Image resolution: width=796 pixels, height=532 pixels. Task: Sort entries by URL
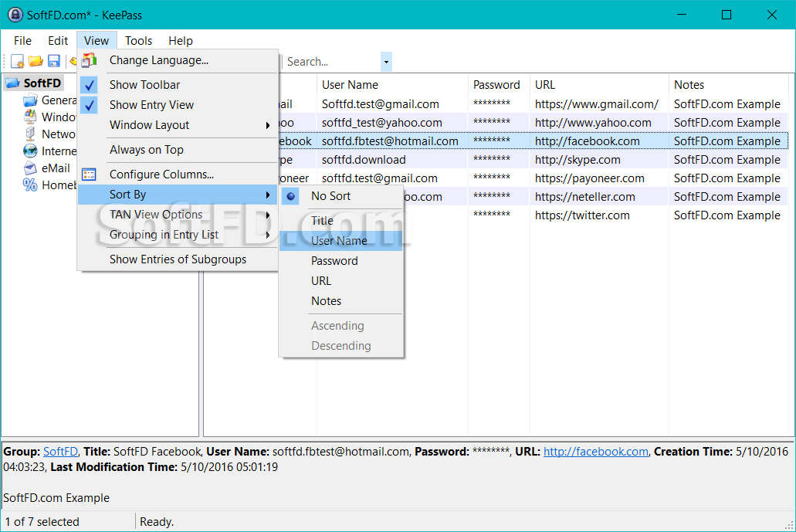pyautogui.click(x=341, y=281)
